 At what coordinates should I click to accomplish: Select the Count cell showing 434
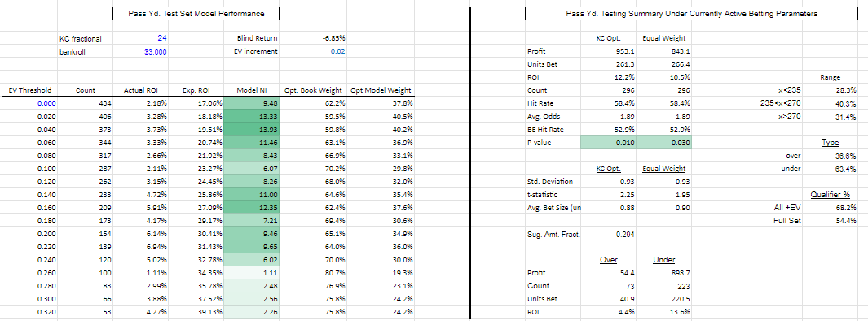pyautogui.click(x=86, y=103)
